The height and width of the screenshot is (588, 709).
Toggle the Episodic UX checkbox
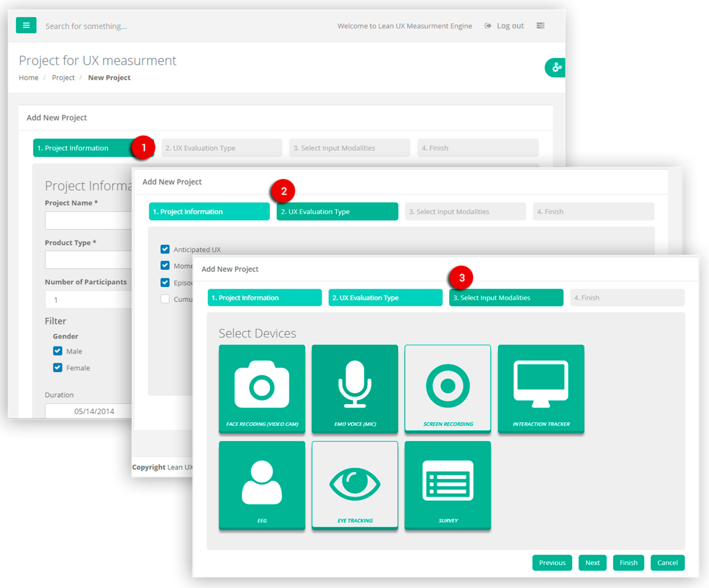pos(165,282)
